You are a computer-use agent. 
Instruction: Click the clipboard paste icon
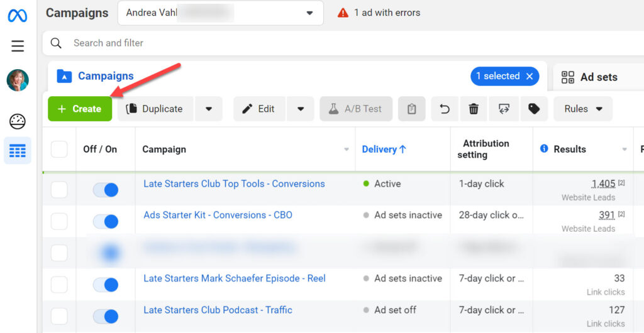[x=411, y=109]
